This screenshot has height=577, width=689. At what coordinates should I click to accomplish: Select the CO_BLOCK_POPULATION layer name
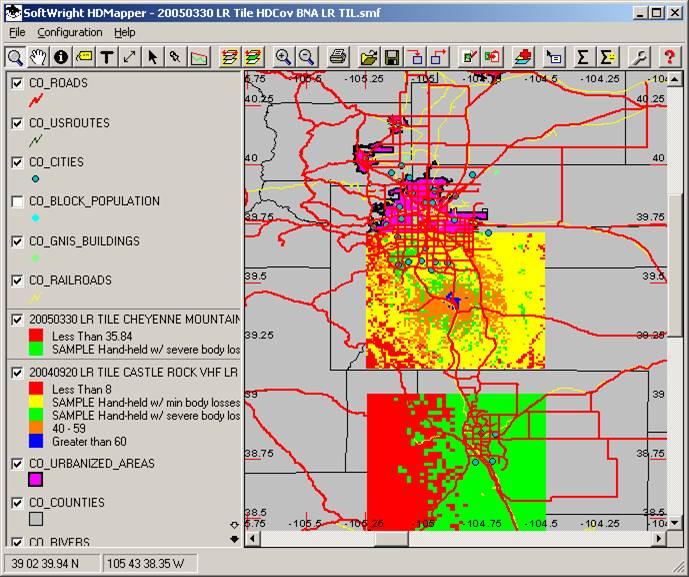coord(94,201)
